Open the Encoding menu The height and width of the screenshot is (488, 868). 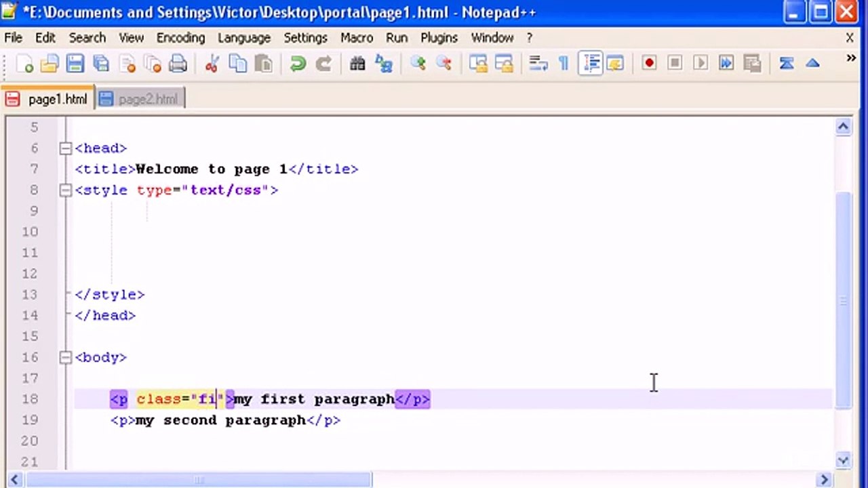click(x=180, y=38)
